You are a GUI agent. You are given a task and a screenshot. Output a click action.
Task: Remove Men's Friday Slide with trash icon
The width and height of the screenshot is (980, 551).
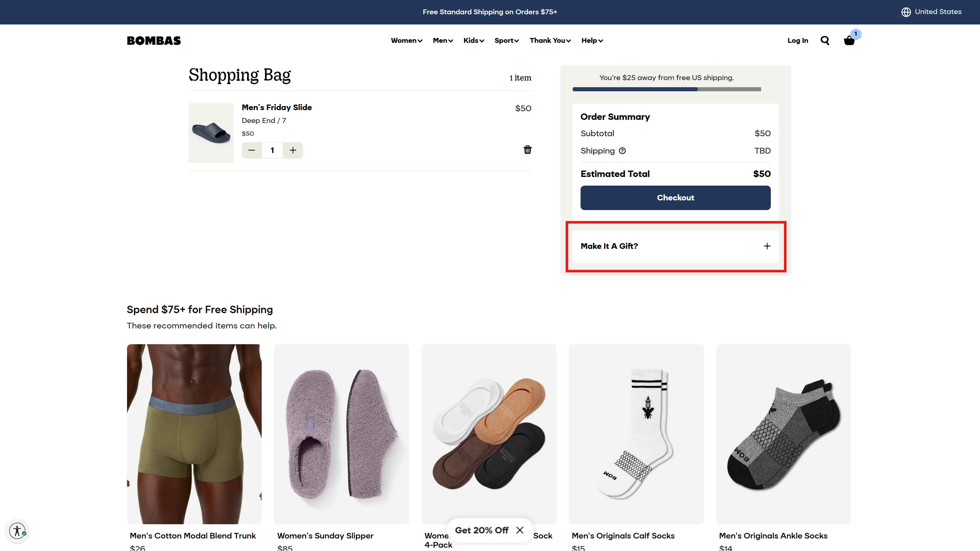(527, 150)
